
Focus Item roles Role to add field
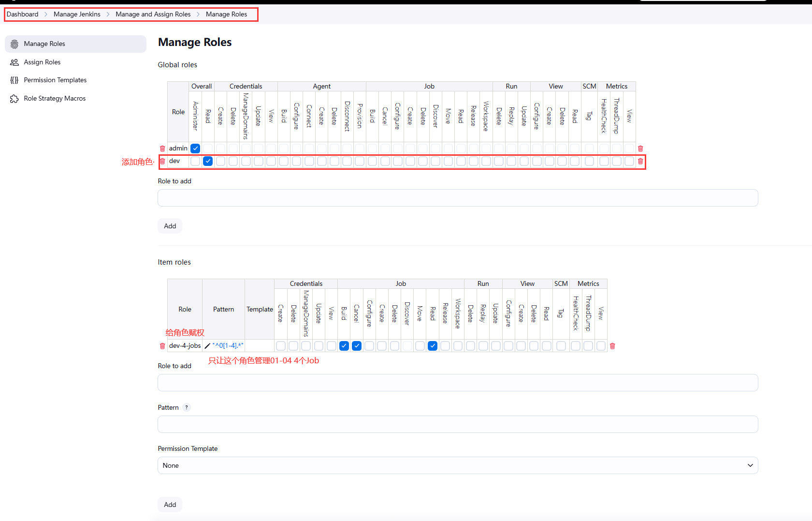tap(458, 383)
